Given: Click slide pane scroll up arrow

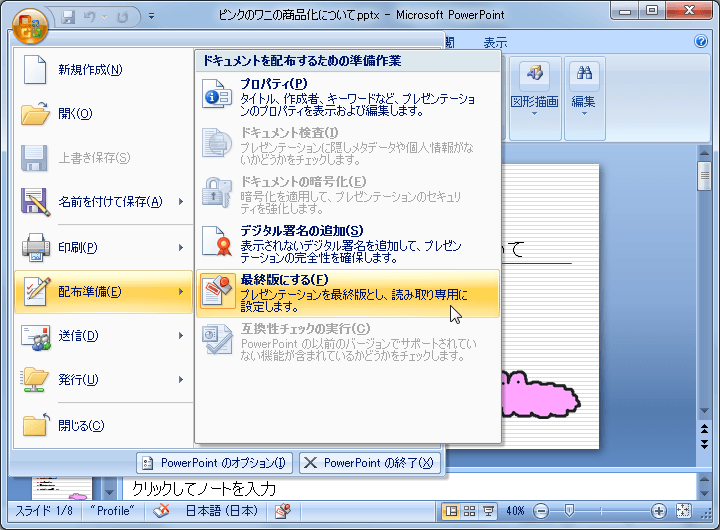Looking at the screenshot, I should click(704, 152).
